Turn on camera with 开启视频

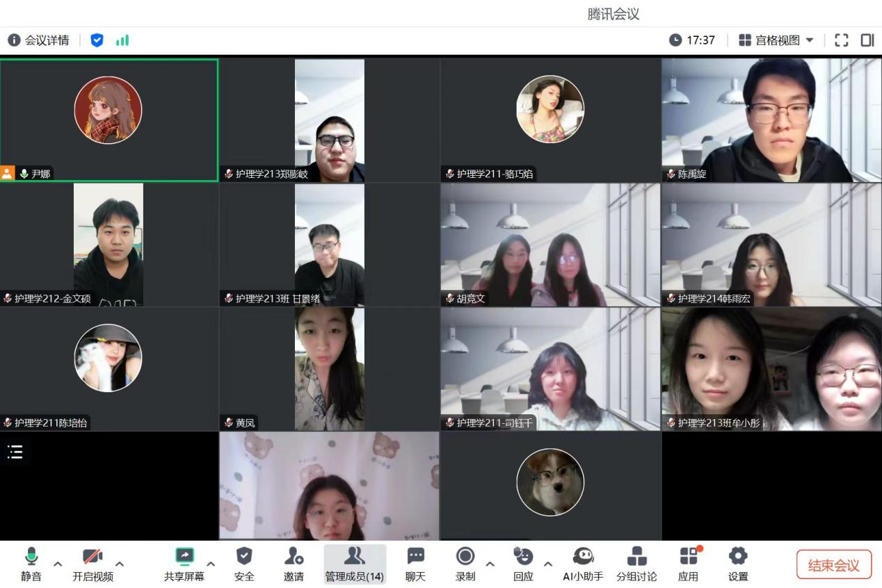[x=93, y=564]
